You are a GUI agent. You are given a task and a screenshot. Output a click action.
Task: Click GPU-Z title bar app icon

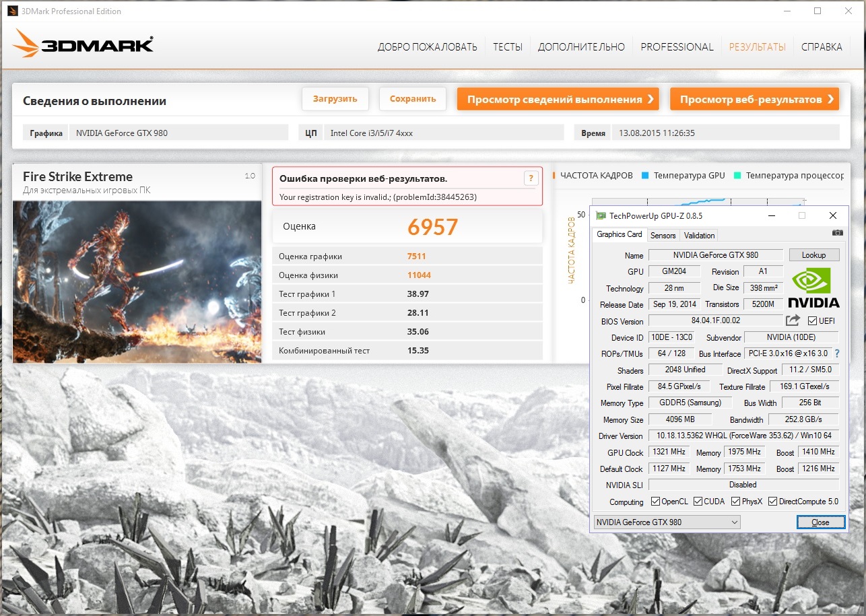coord(601,215)
